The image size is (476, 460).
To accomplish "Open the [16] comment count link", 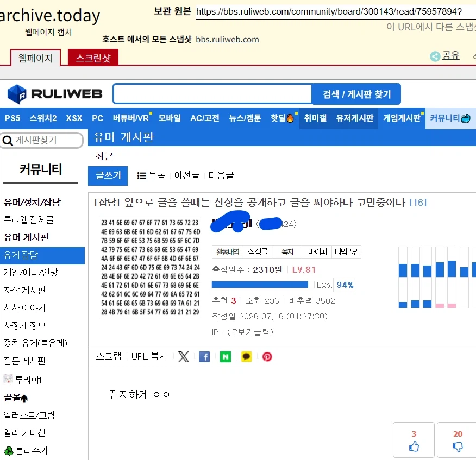I will click(418, 203).
